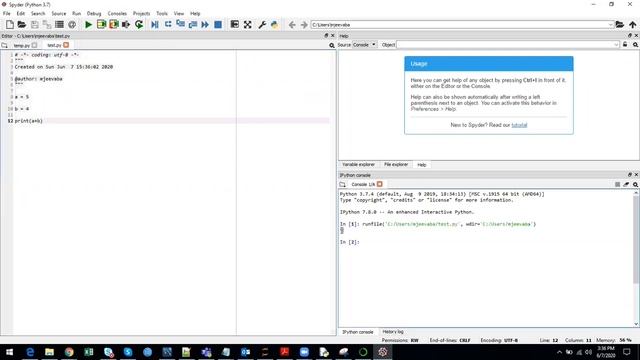Stop debugging with blue square icon
The width and height of the screenshot is (640, 360).
tap(218, 24)
